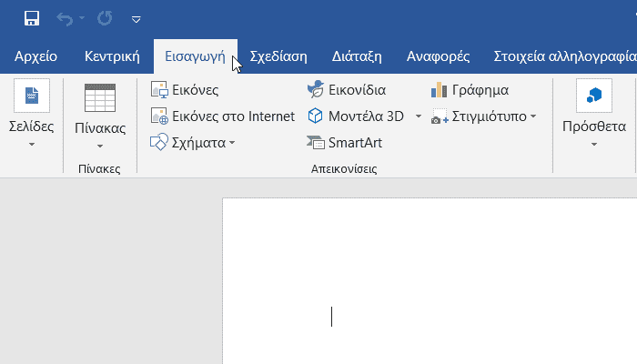Screen dimensions: 637x364
Task: Open the Σελίδες pages icon
Action: click(32, 96)
